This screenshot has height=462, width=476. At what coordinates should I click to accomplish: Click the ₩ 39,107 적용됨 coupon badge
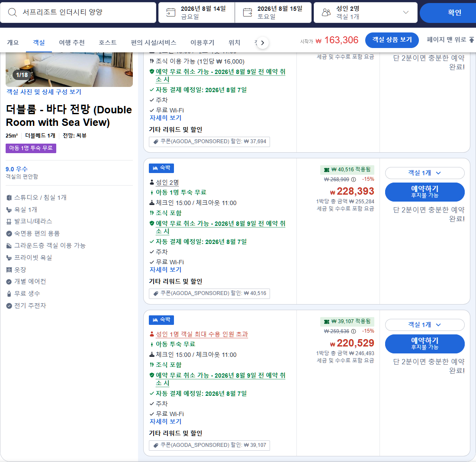[x=347, y=321]
